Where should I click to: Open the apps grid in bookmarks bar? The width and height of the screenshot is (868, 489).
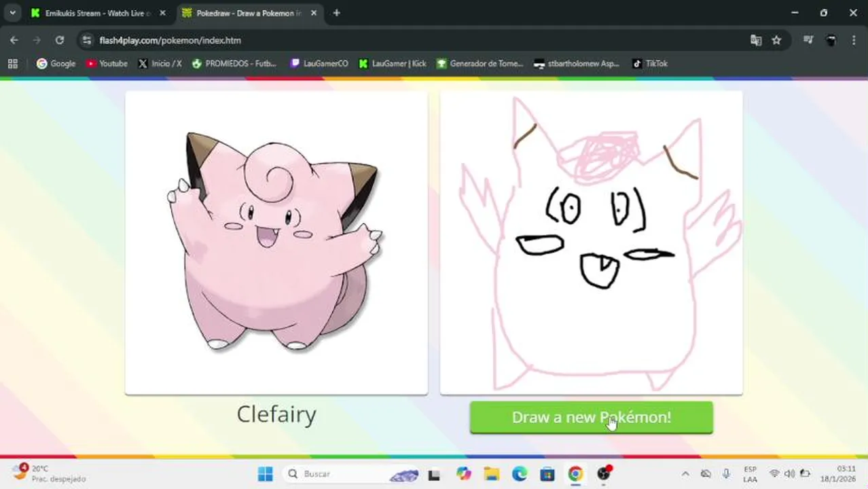coord(12,63)
